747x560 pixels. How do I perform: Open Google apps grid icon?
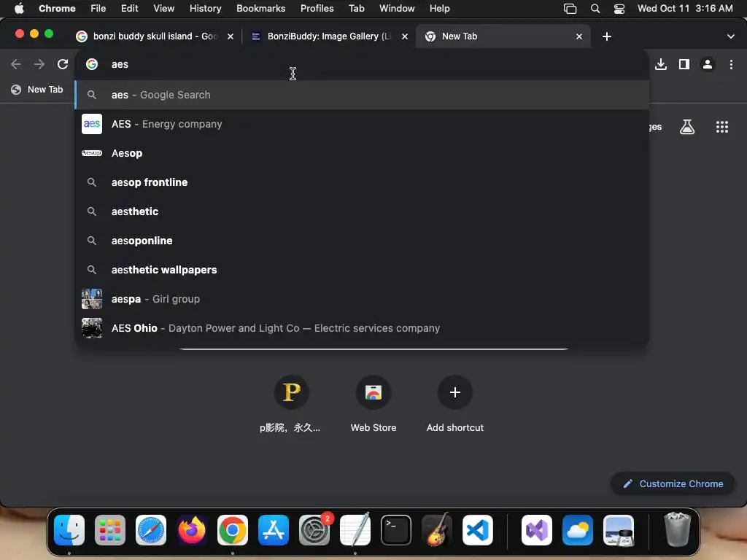click(721, 127)
